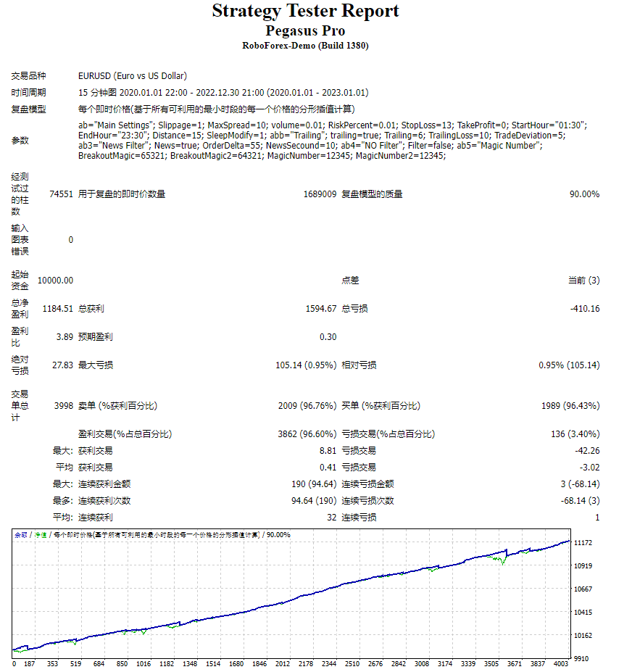This screenshot has height=672, width=632.
Task: Click the '连续获利次数' label
Action: click(x=104, y=501)
